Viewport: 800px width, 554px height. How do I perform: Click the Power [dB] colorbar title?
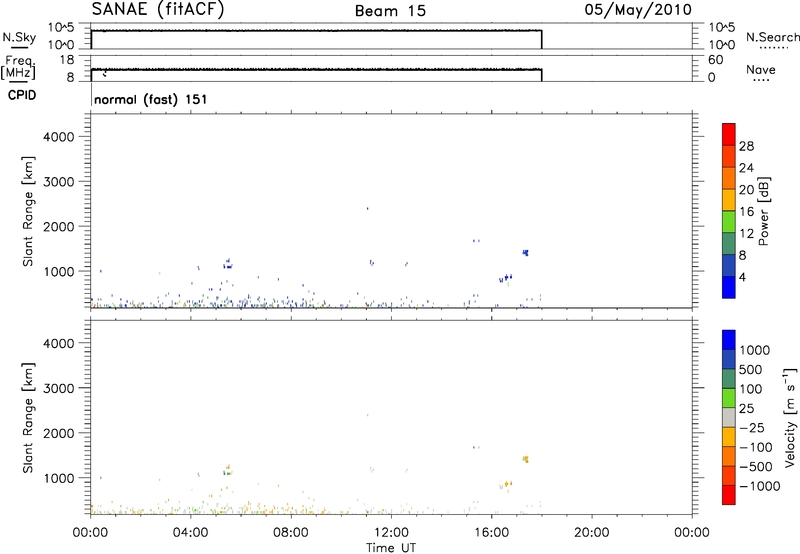[x=764, y=211]
